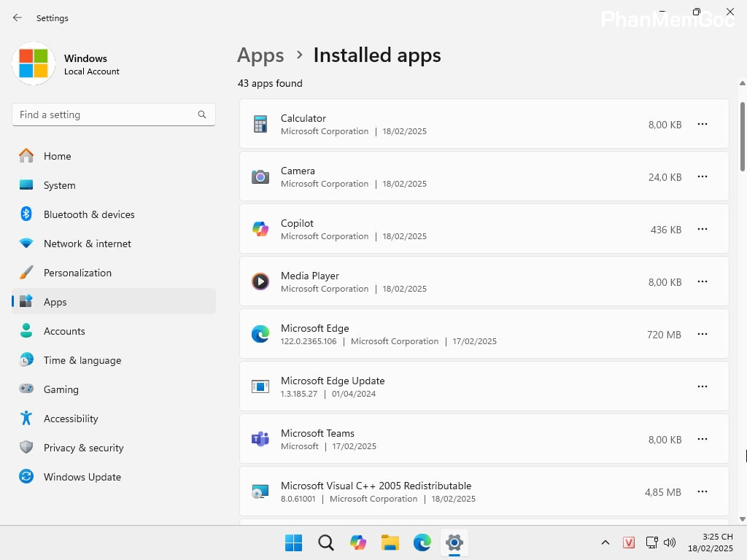Click the search magnifier in Find a setting
747x560 pixels.
pyautogui.click(x=202, y=114)
